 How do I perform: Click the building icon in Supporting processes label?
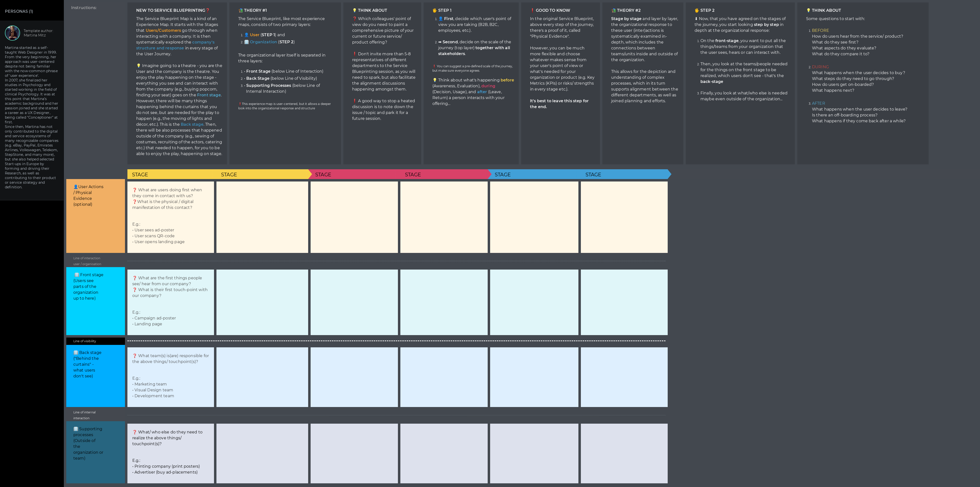pos(76,429)
